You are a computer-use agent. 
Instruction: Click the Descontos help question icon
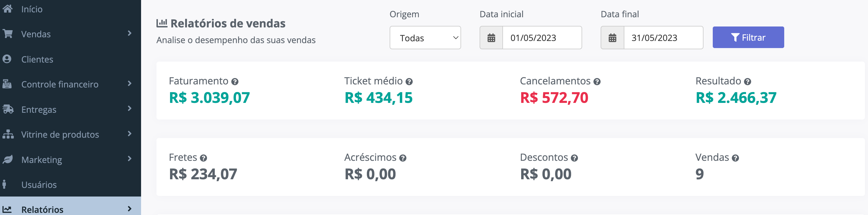pyautogui.click(x=574, y=158)
